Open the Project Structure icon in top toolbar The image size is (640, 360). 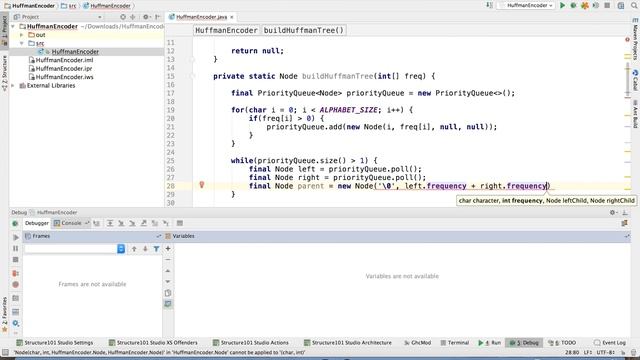621,6
